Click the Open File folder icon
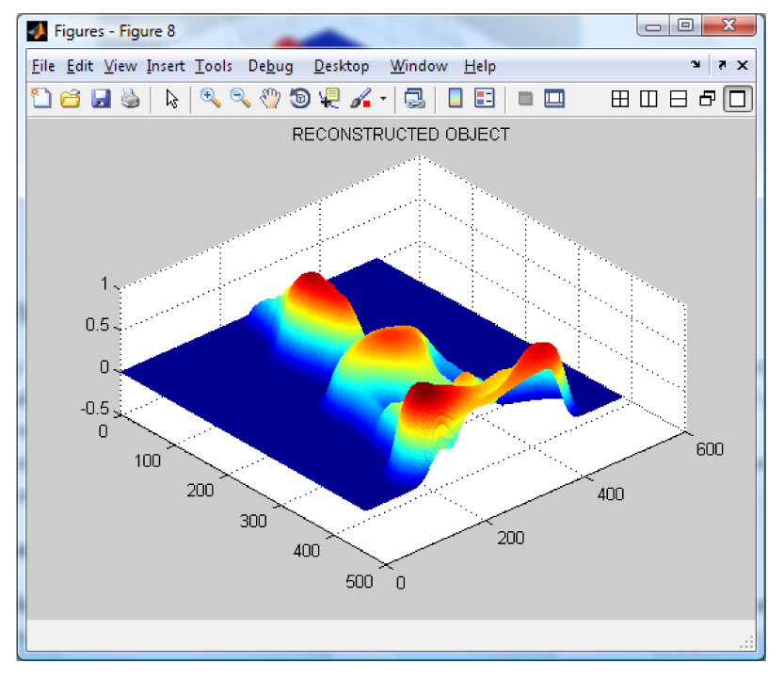784x679 pixels. tap(70, 98)
